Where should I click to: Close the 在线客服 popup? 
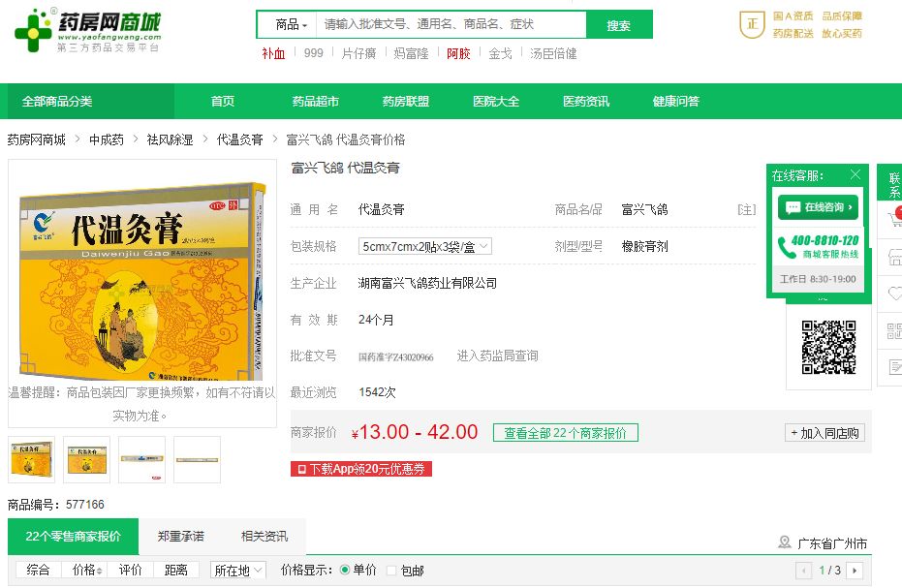pyautogui.click(x=855, y=174)
